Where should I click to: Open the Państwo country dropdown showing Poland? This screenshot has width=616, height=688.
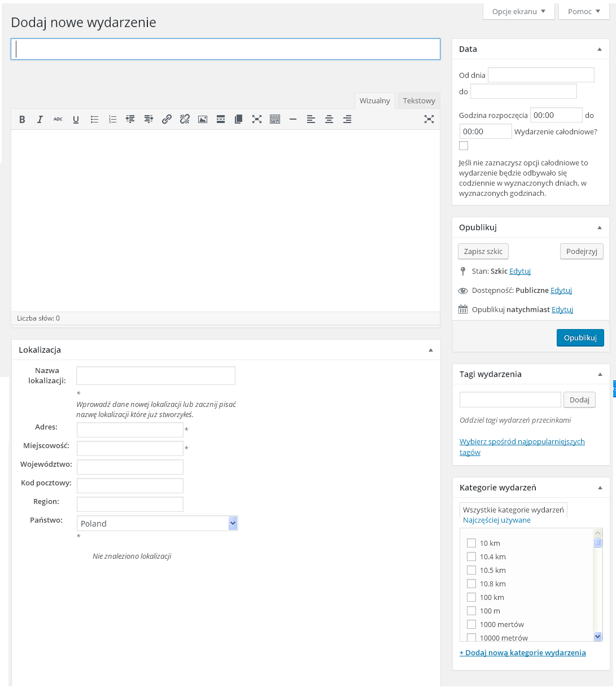pos(158,523)
